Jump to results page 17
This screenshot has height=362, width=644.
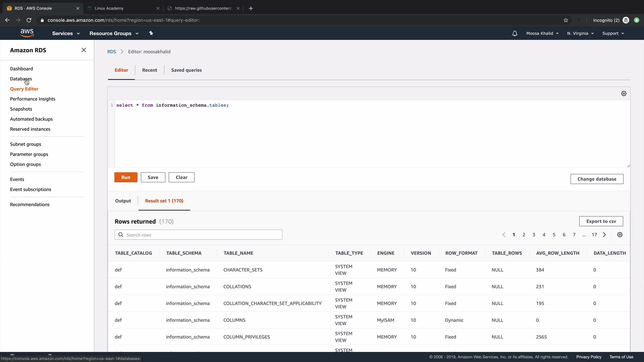pos(594,235)
